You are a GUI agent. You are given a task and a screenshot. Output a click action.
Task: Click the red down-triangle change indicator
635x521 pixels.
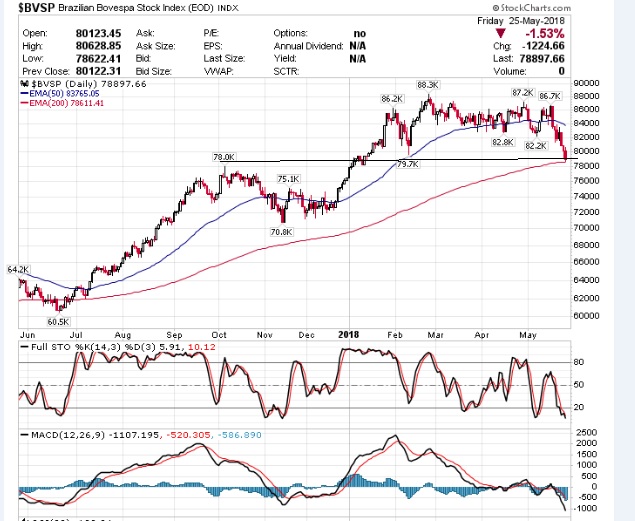tap(501, 34)
